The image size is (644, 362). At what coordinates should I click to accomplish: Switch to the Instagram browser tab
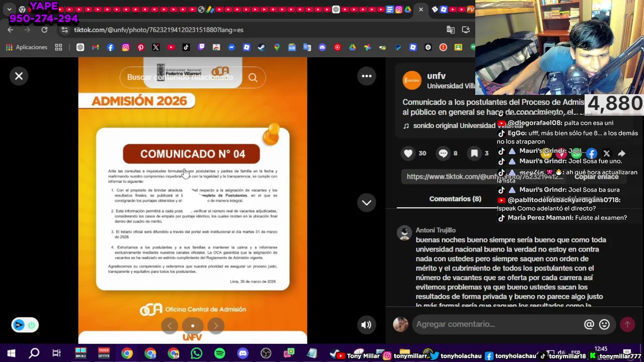[398, 10]
